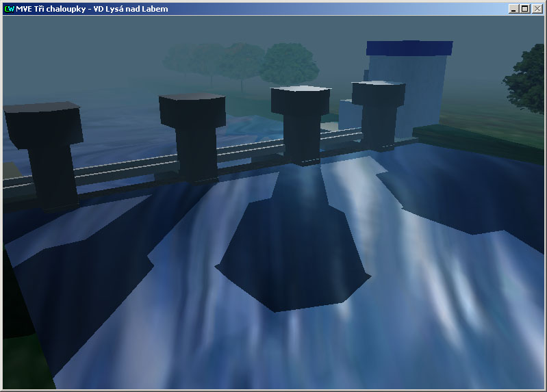The width and height of the screenshot is (547, 392).
Task: Select the third weir pillar from left
Action: [301, 123]
